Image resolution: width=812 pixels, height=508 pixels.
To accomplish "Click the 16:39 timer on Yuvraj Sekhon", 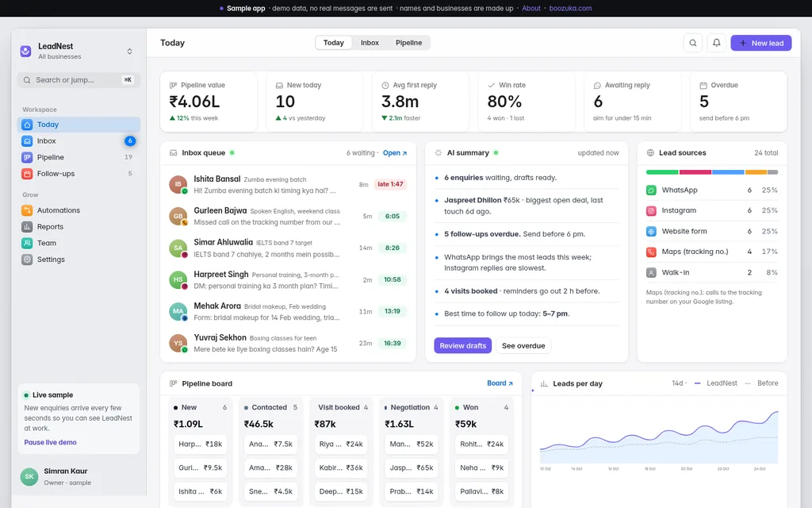I will [x=393, y=343].
